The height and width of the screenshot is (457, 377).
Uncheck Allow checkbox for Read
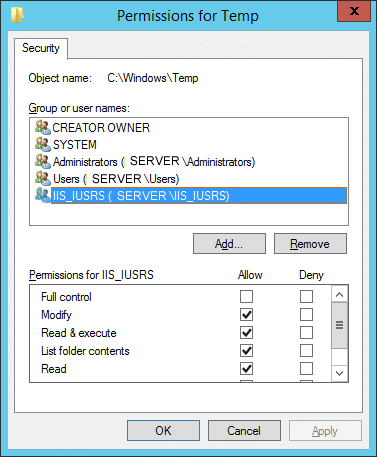pos(246,368)
